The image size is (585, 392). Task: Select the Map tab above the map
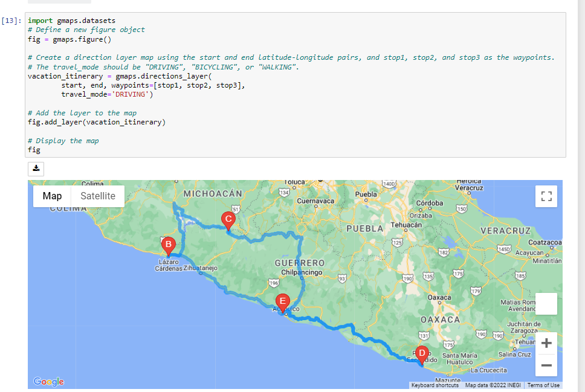pos(52,196)
